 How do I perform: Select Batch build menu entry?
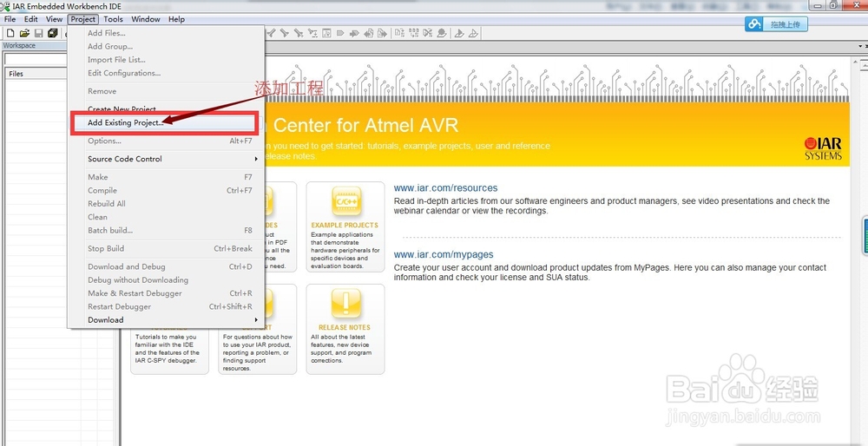click(x=166, y=230)
